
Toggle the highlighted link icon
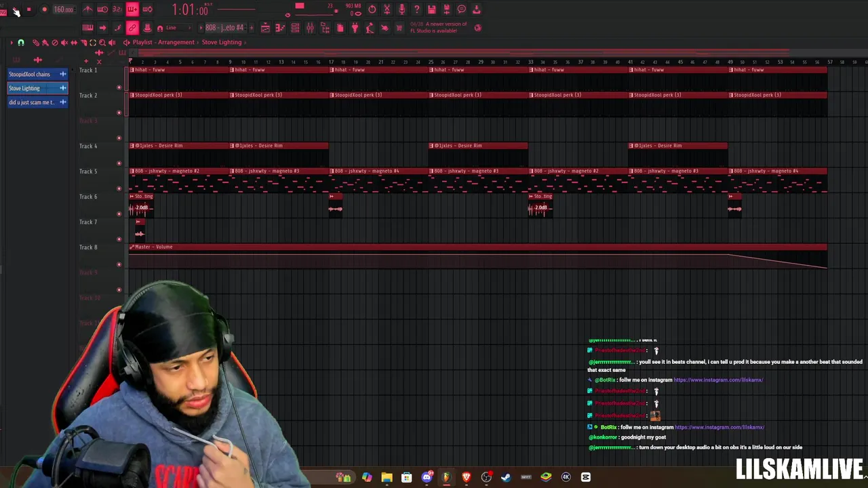pos(132,28)
